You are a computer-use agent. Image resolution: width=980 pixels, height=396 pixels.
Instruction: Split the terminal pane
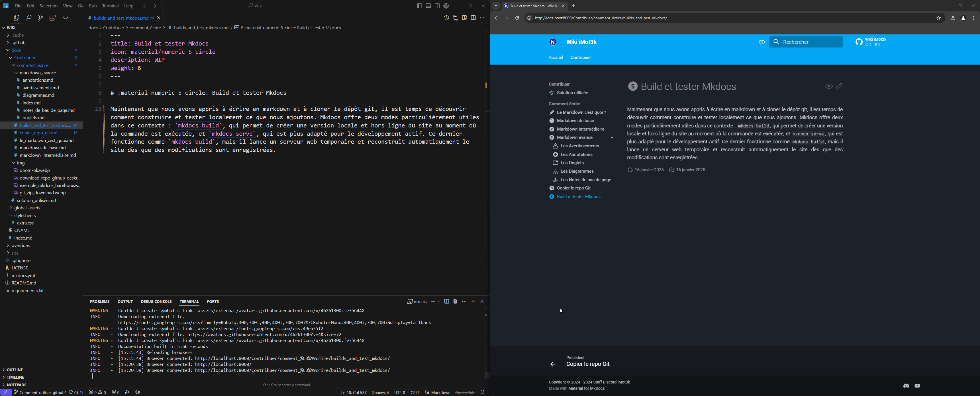446,301
